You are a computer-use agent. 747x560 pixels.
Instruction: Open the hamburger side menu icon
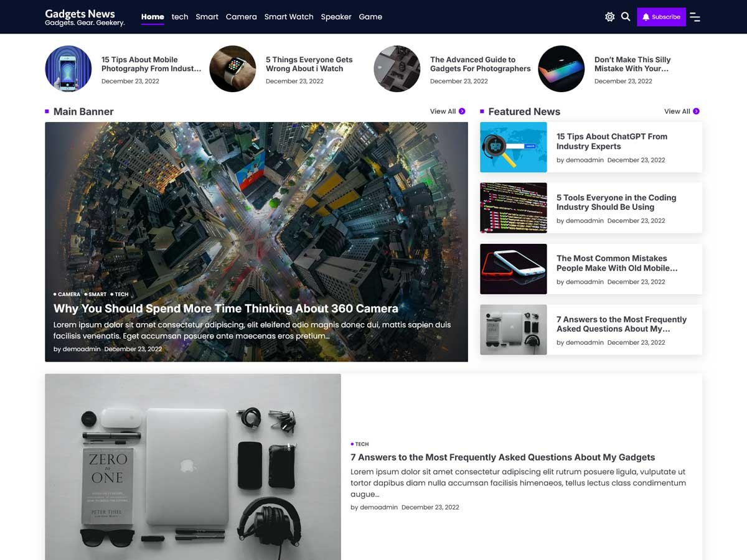click(695, 17)
